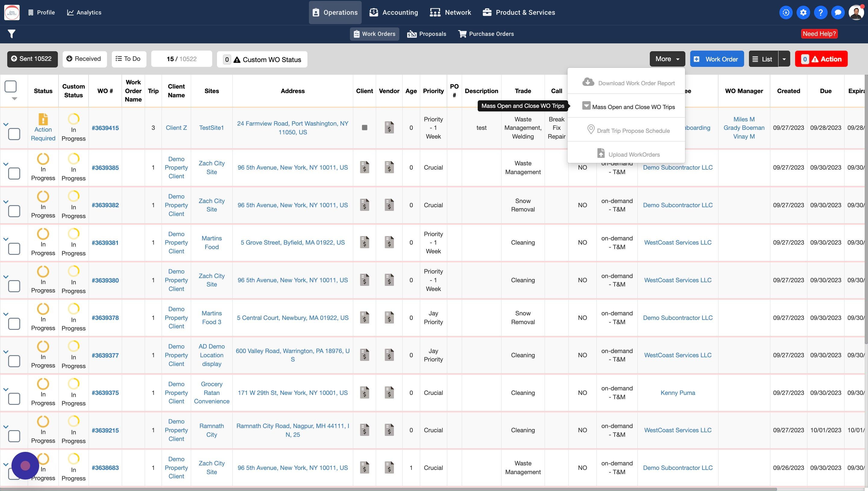Open the chat messages icon

(x=838, y=12)
